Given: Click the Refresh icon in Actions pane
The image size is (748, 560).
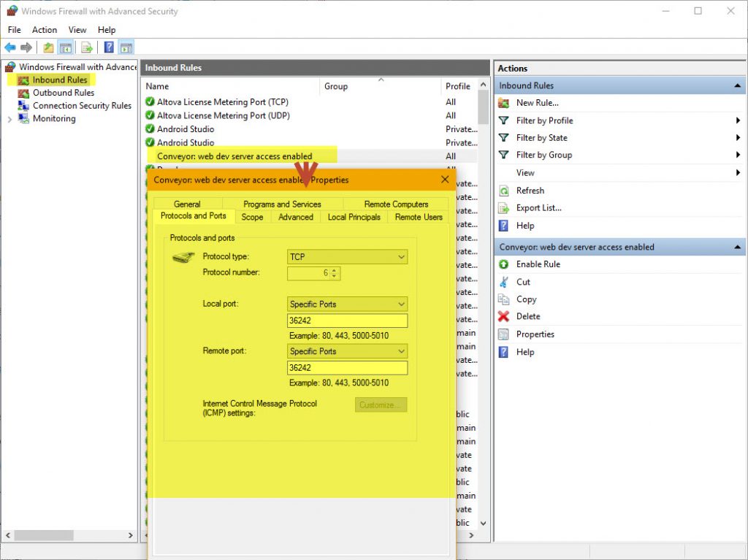Looking at the screenshot, I should click(x=504, y=191).
